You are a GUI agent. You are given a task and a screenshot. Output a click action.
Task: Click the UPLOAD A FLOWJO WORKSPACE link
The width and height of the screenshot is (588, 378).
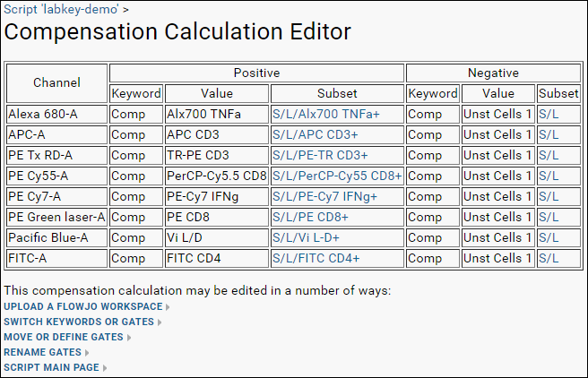click(x=83, y=306)
